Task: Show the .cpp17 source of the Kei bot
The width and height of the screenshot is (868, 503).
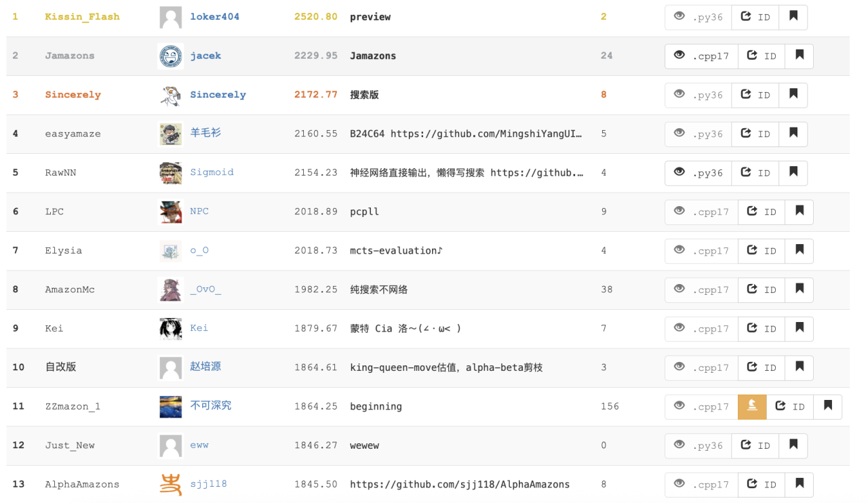Action: [701, 329]
